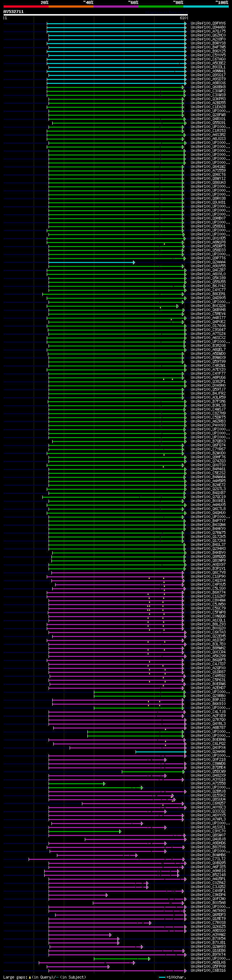Viewport: 232px width, 980px height.
Task: Choose the UniRef100_Q9JK81 entry
Action: [208, 203]
